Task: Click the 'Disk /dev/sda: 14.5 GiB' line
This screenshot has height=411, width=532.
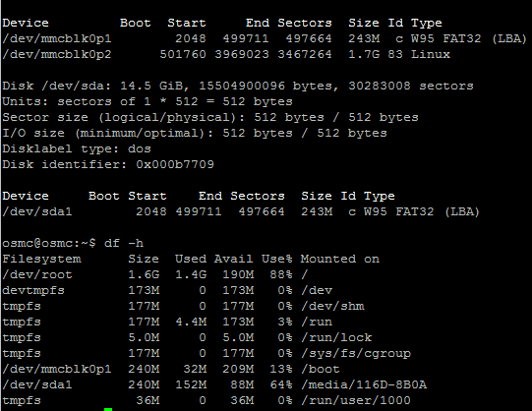Action: pos(238,86)
